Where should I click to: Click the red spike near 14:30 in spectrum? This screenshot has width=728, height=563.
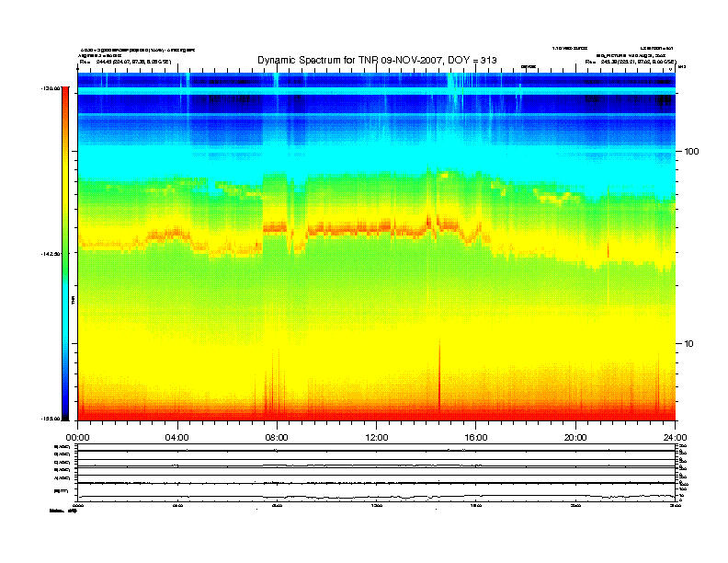point(439,376)
